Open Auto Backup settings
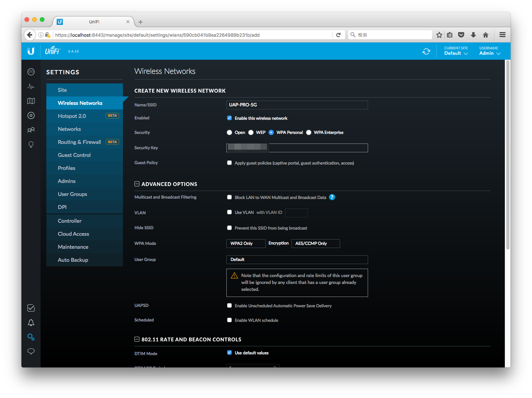The width and height of the screenshot is (532, 398). (x=85, y=260)
